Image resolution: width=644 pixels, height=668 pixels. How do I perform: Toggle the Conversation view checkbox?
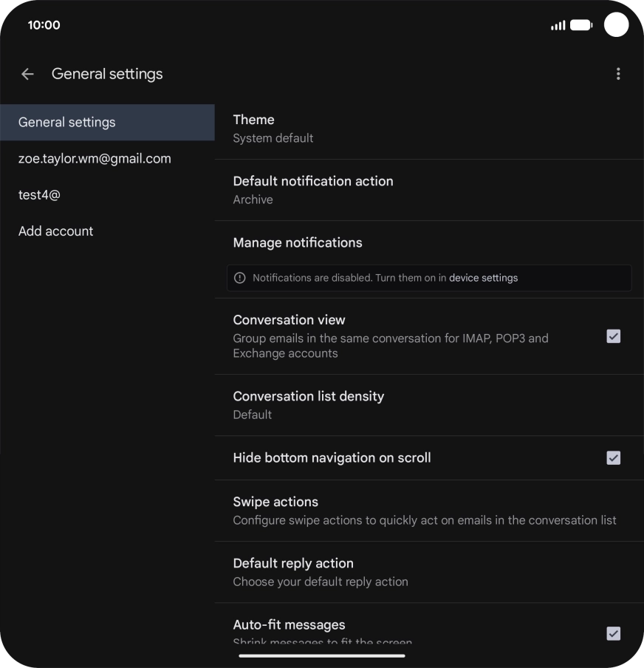tap(613, 336)
